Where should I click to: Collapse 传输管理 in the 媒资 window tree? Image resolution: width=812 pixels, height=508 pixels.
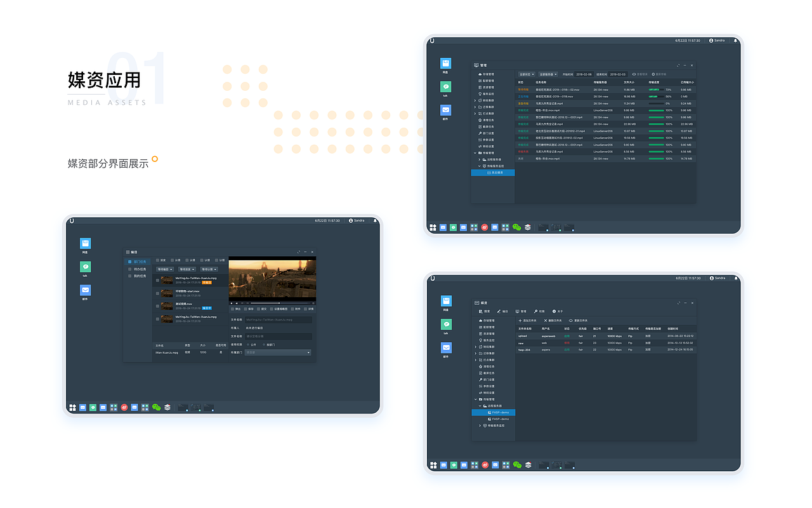pyautogui.click(x=475, y=399)
